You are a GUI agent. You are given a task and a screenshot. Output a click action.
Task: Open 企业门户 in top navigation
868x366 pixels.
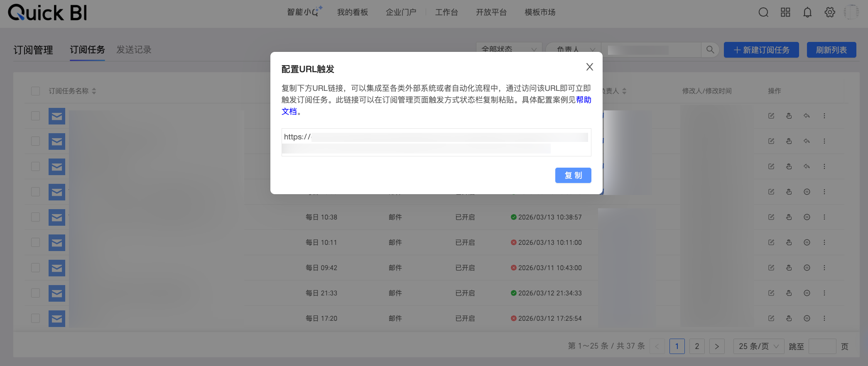[x=401, y=12]
